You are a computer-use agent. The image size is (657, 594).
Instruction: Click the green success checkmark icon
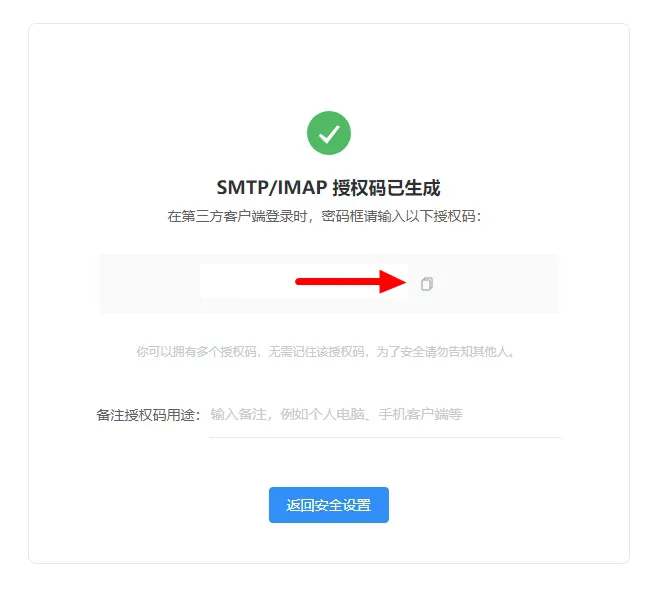tap(328, 133)
